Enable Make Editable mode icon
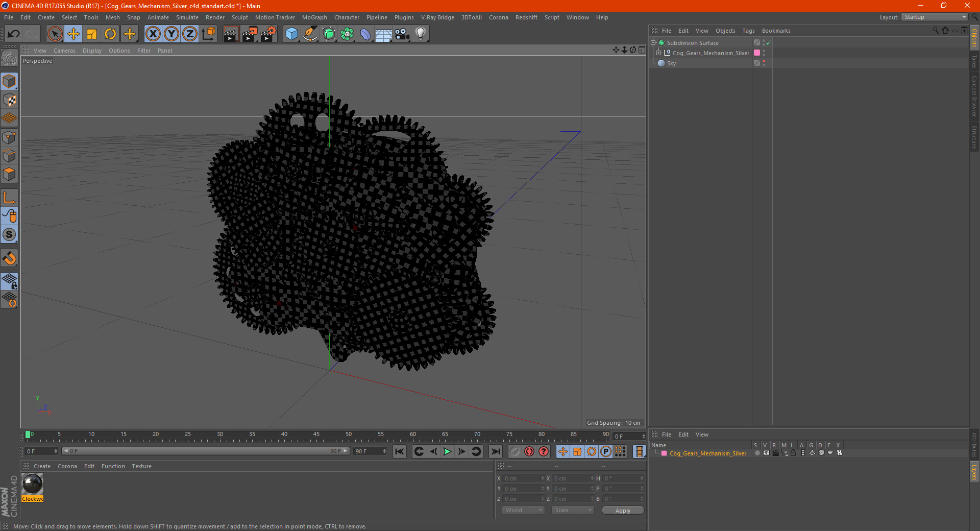Screen dimensions: 980x531 pyautogui.click(x=9, y=58)
